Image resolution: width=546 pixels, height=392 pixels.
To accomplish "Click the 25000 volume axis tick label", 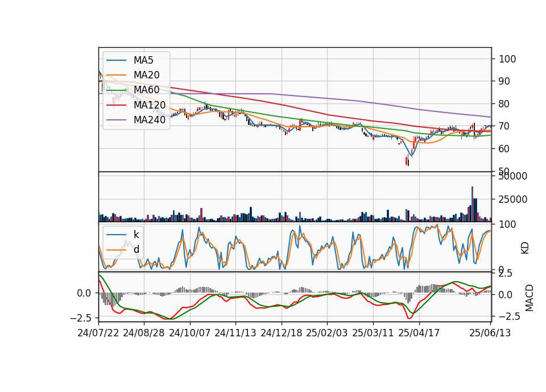I will coord(513,199).
